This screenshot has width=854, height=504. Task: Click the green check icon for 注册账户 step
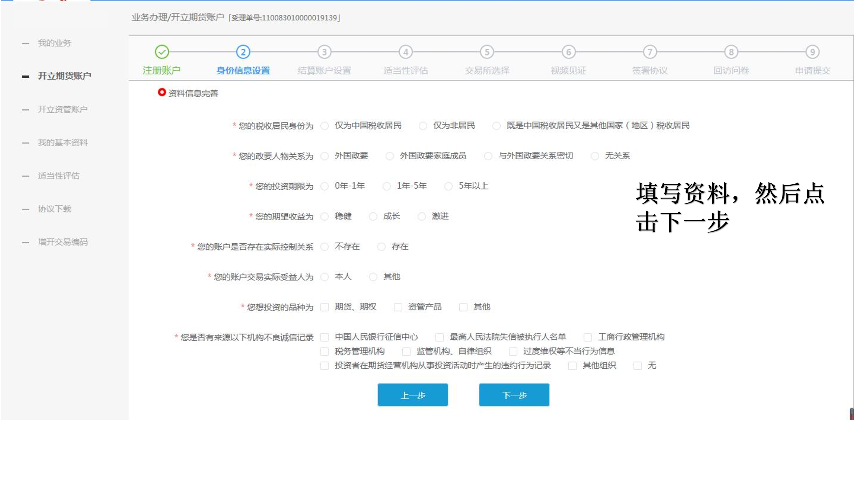[x=162, y=52]
